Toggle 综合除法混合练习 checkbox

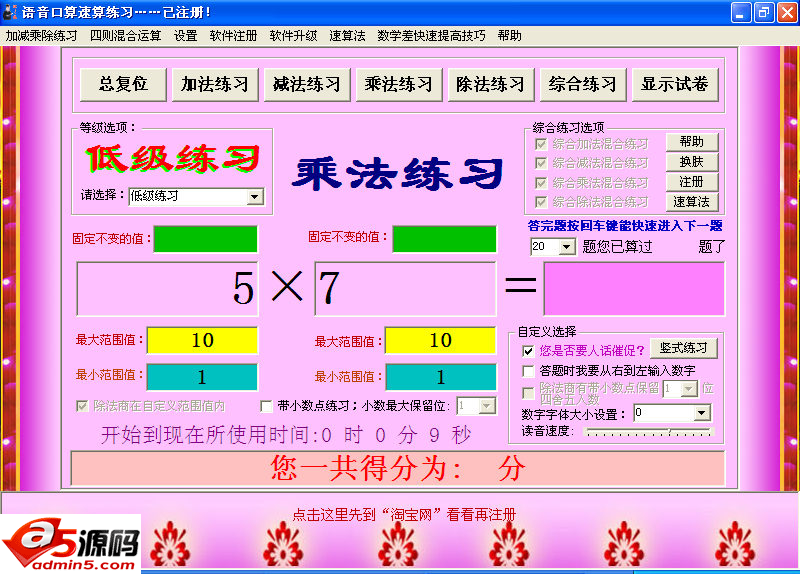540,202
